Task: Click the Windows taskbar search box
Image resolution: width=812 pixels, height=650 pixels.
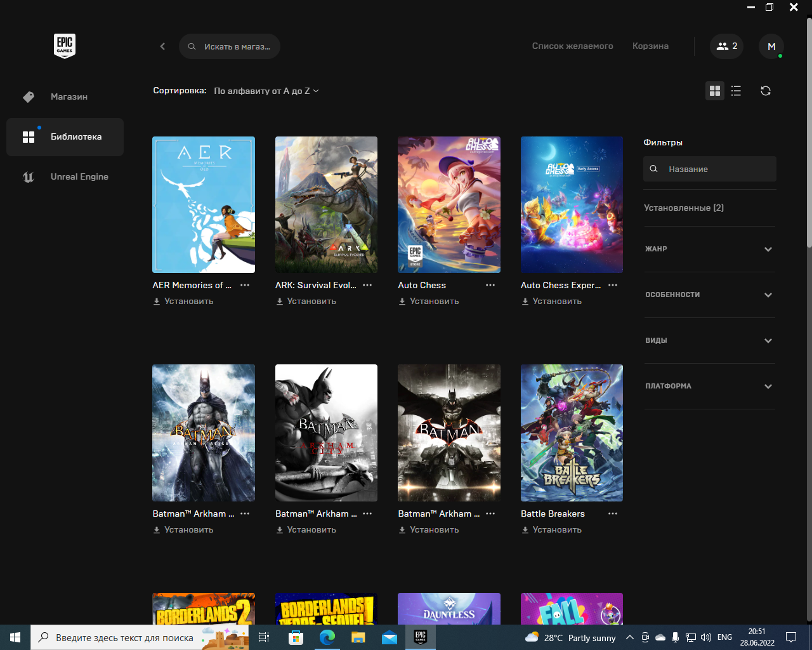Action: coord(140,637)
